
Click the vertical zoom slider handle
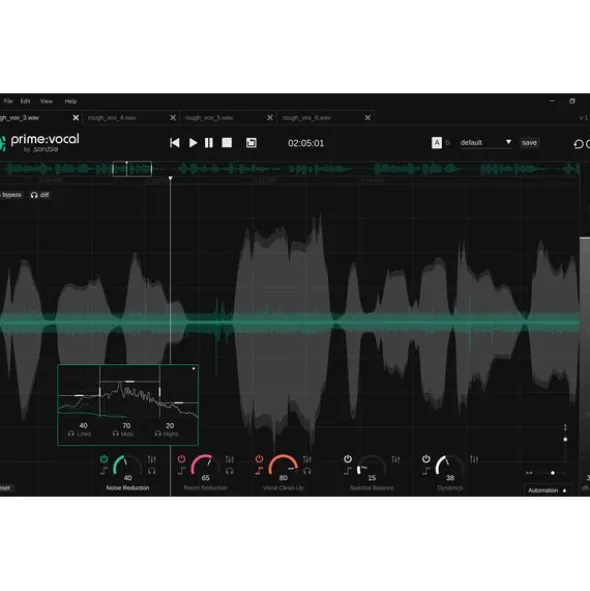(x=565, y=439)
